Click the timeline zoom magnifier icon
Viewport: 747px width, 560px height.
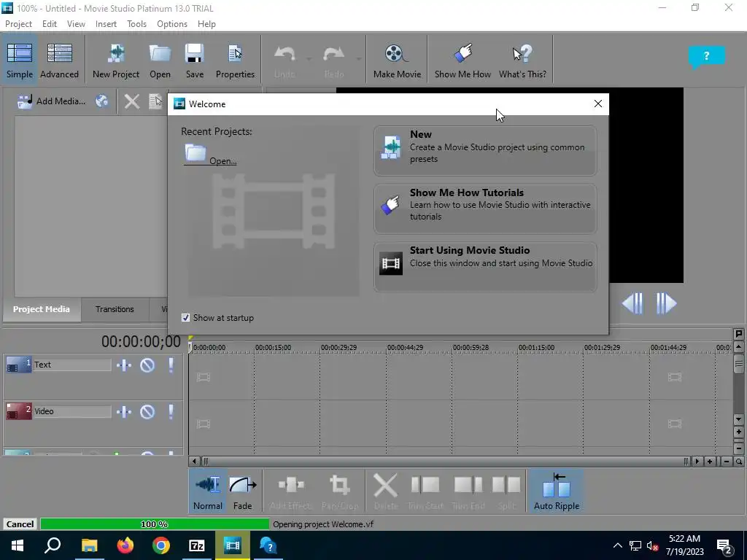click(x=738, y=461)
